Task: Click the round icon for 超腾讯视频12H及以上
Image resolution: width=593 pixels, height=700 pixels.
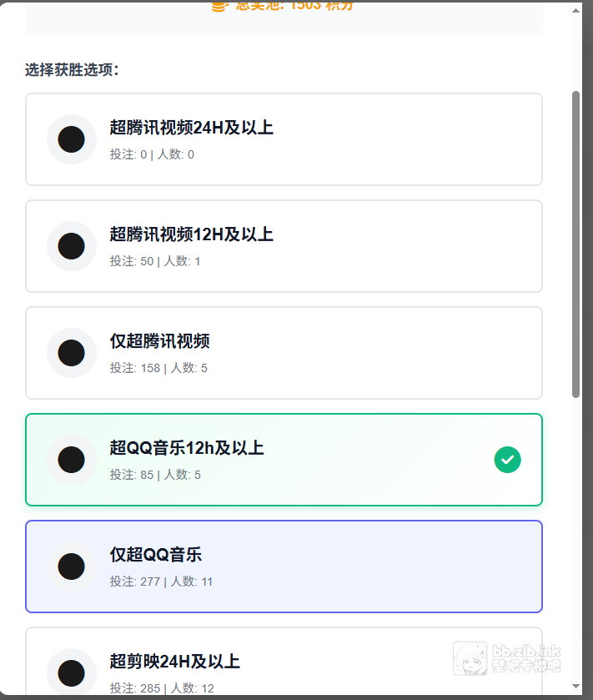Action: pyautogui.click(x=72, y=246)
